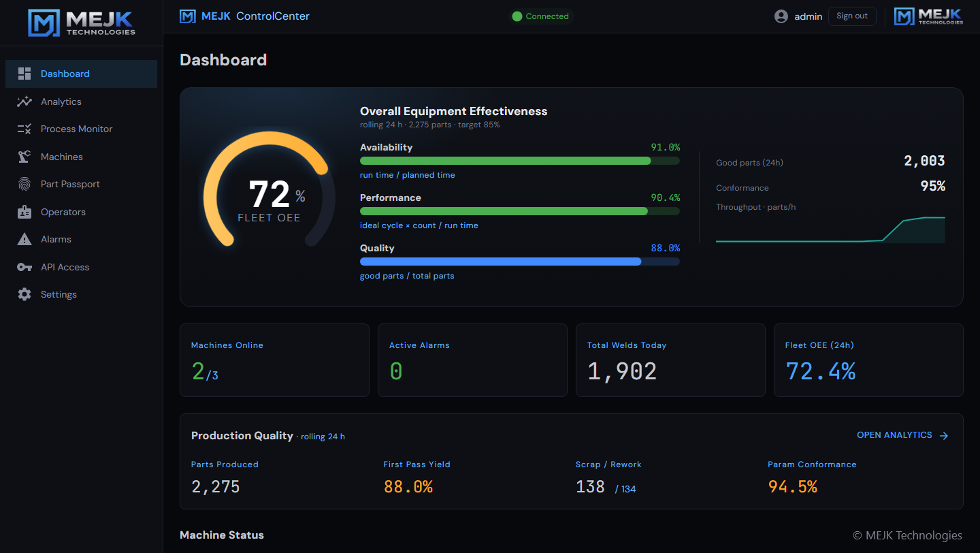
Task: Click the 91.0% Availability percentage
Action: 665,147
